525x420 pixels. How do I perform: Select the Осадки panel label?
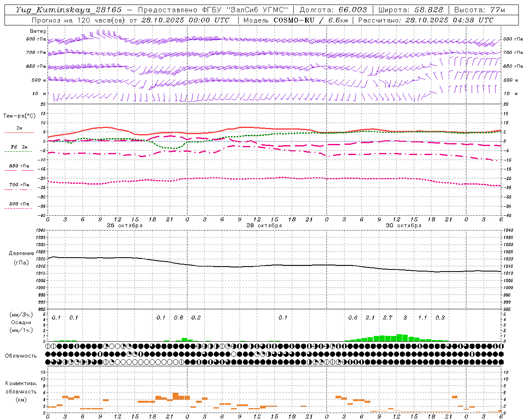[x=21, y=323]
